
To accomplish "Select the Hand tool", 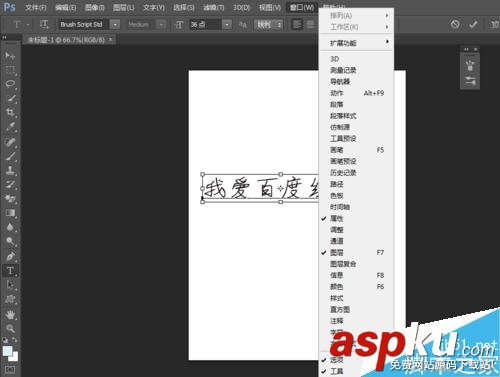I will pyautogui.click(x=10, y=314).
